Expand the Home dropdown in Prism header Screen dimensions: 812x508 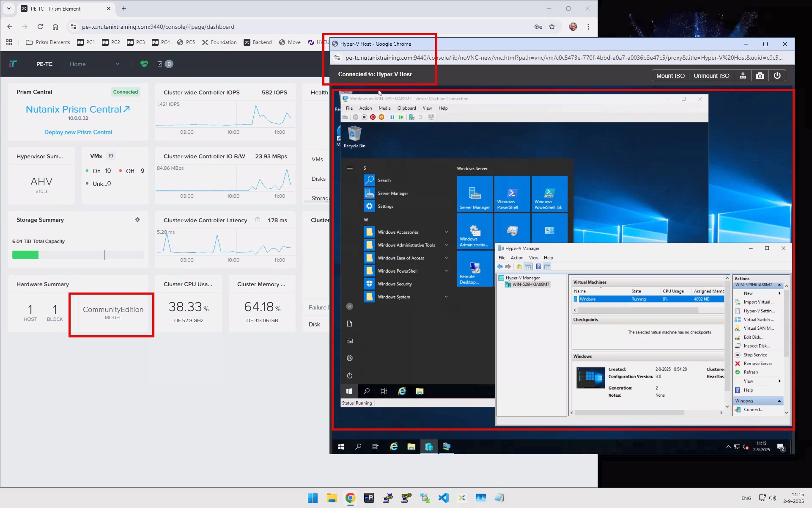point(94,64)
